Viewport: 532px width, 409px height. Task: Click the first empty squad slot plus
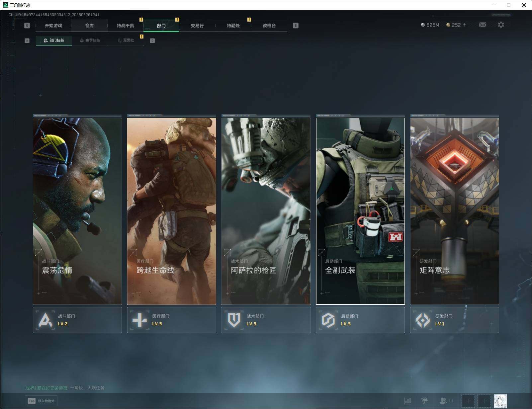[468, 401]
